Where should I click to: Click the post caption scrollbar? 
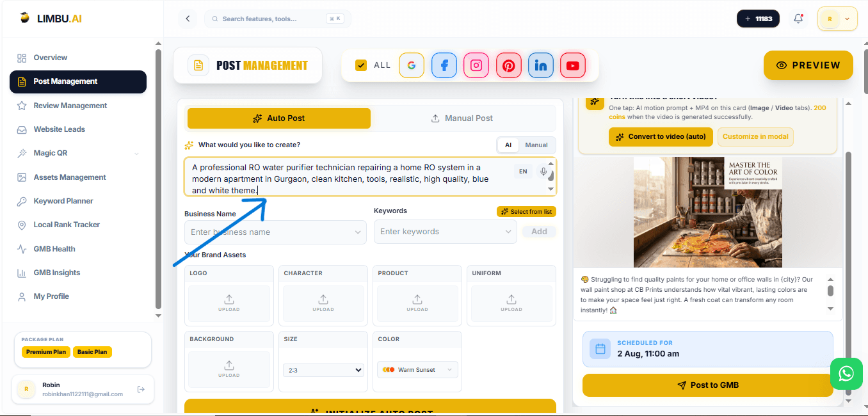click(831, 291)
